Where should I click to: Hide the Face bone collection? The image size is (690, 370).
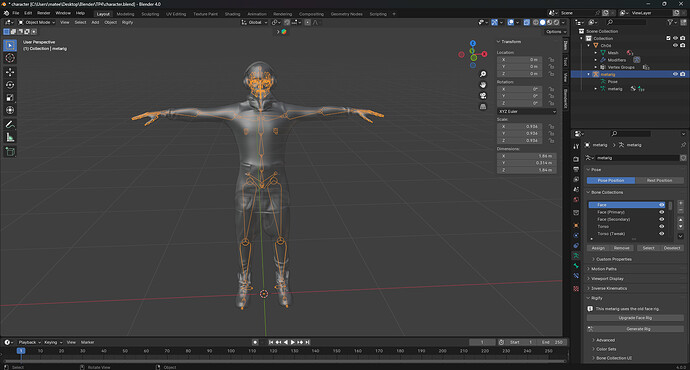tap(661, 205)
